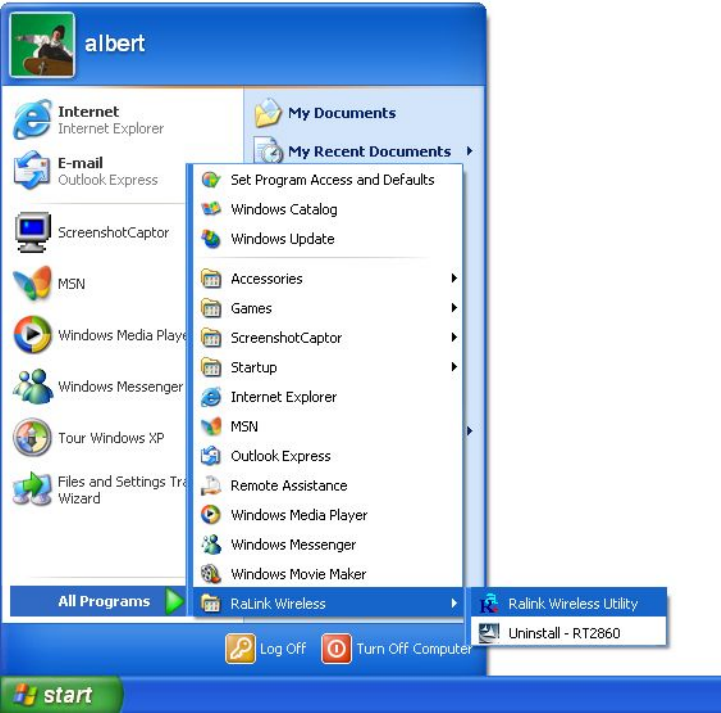Screen dimensions: 721x713
Task: Click the albert user name text
Action: pos(115,44)
